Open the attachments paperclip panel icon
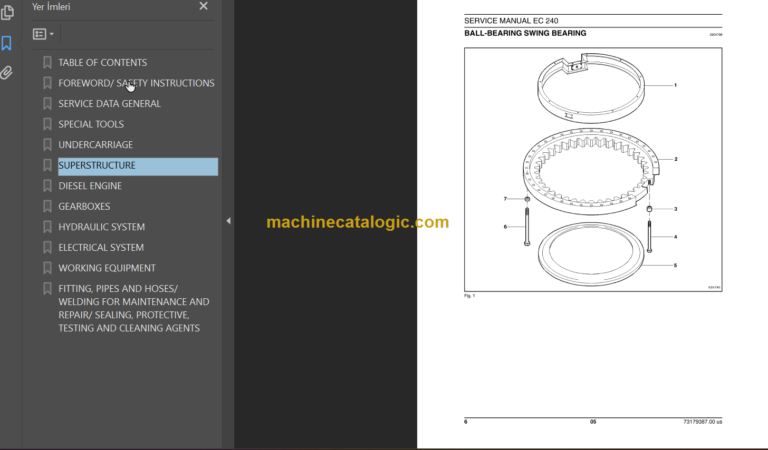768x450 pixels. pos(6,72)
